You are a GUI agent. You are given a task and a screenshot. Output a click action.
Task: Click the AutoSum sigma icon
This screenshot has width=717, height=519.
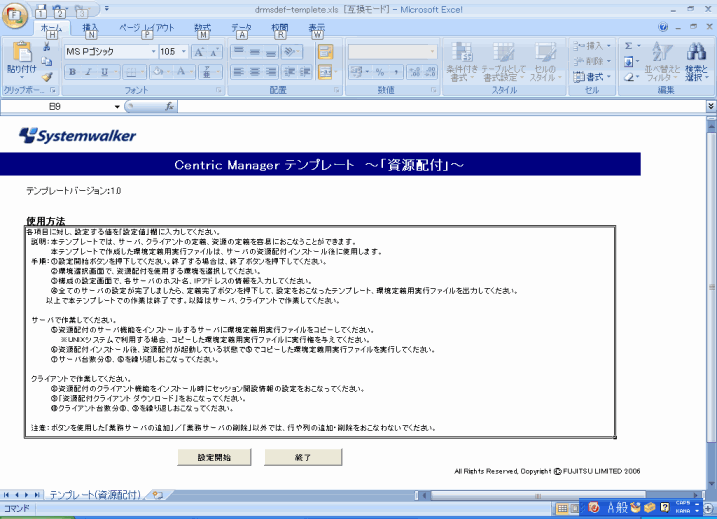click(629, 46)
